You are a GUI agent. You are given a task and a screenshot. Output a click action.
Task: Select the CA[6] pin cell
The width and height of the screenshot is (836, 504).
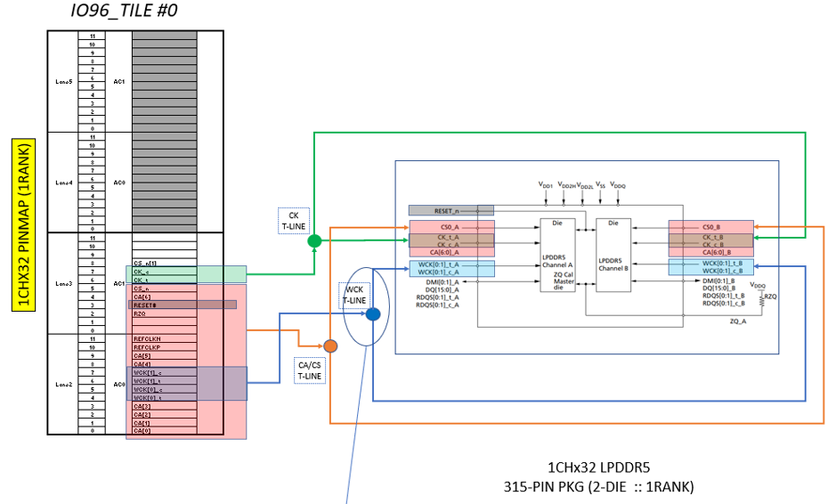point(165,297)
